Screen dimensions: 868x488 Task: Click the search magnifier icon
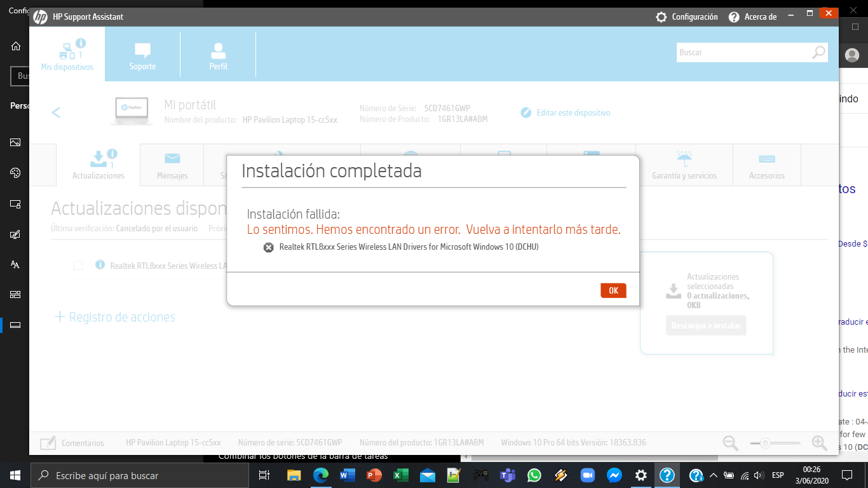819,53
